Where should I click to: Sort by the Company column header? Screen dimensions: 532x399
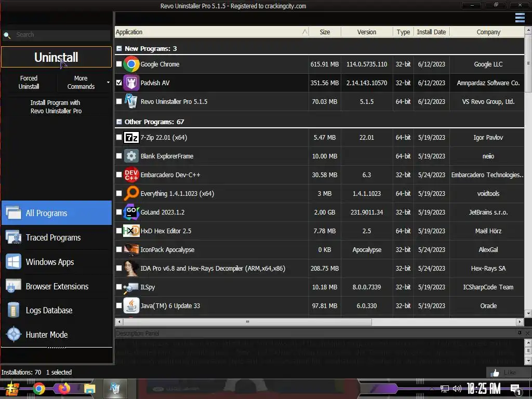click(487, 32)
